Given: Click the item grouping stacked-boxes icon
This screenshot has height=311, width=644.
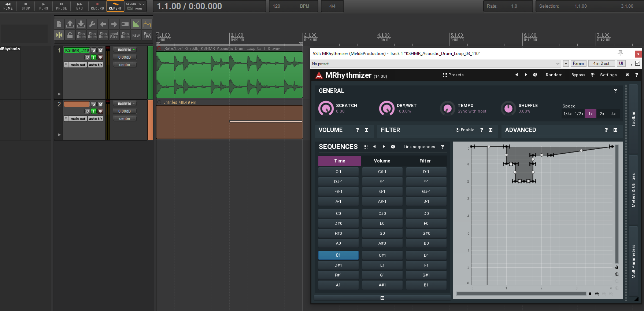Looking at the screenshot, I should pos(147,24).
